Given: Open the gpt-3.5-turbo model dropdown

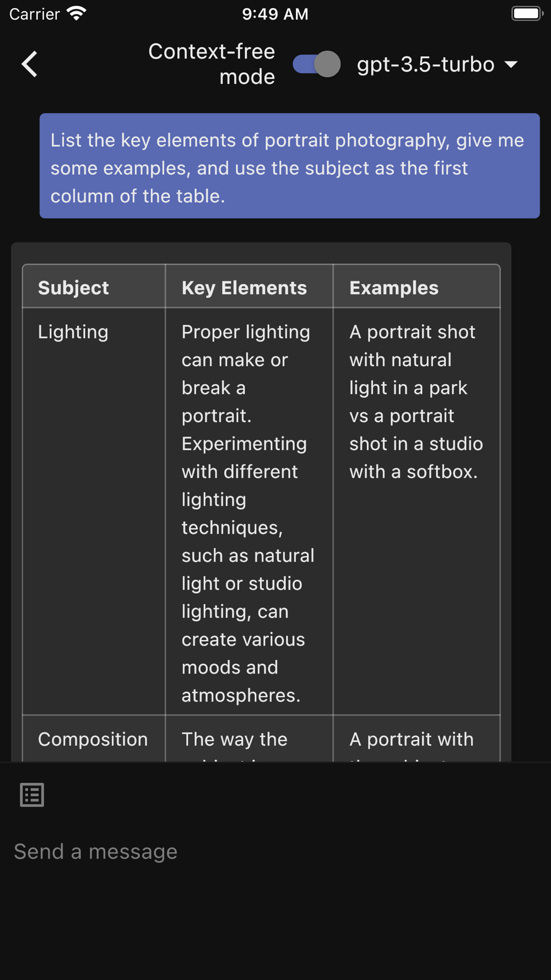Looking at the screenshot, I should pyautogui.click(x=437, y=64).
